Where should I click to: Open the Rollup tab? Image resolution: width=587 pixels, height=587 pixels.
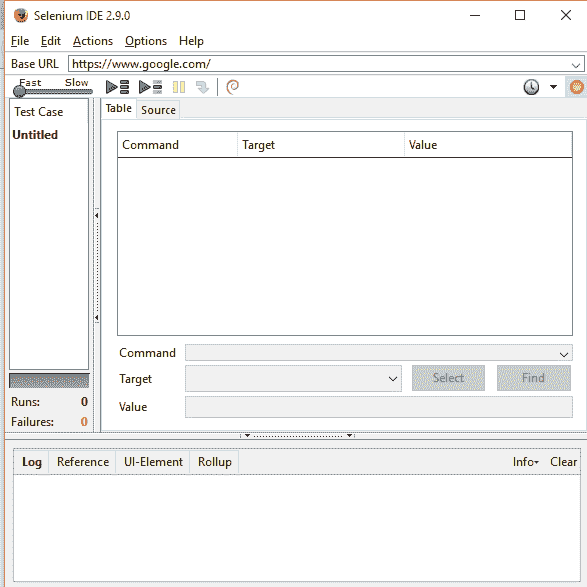coord(215,462)
